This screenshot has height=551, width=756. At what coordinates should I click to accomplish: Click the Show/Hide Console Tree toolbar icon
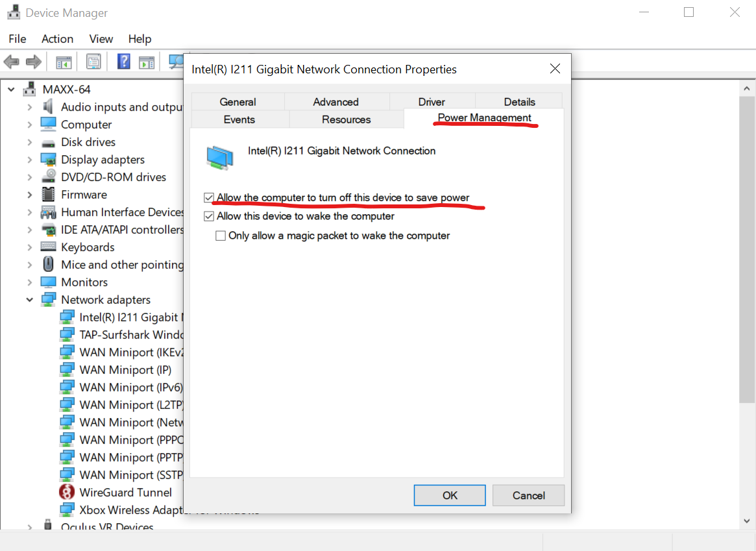click(64, 62)
